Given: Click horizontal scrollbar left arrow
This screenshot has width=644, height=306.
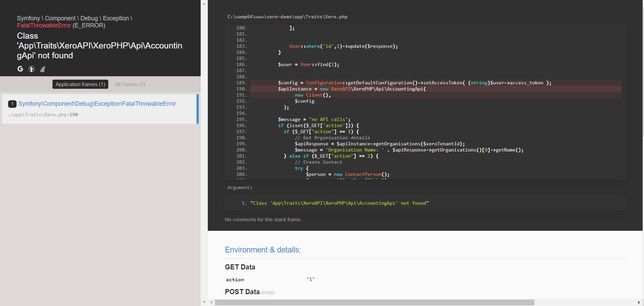Looking at the screenshot, I should 212,302.
